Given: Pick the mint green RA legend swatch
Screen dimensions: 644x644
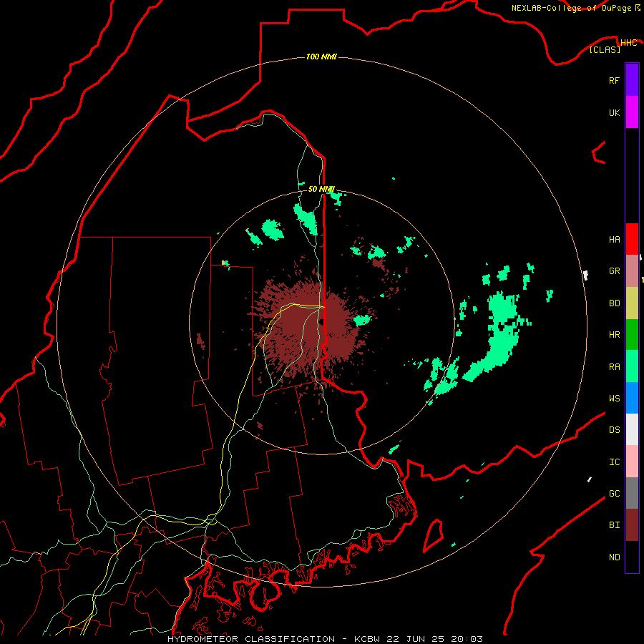Looking at the screenshot, I should point(632,366).
